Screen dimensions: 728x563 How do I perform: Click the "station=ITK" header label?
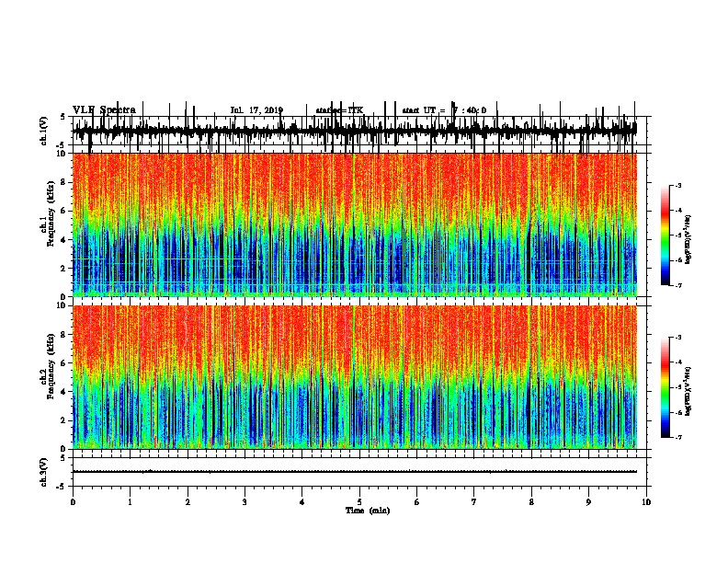pyautogui.click(x=339, y=110)
